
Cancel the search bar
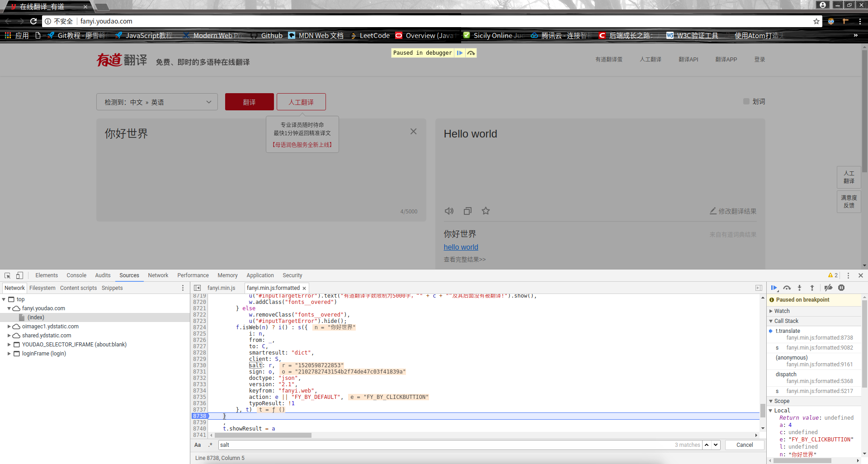[x=745, y=445]
